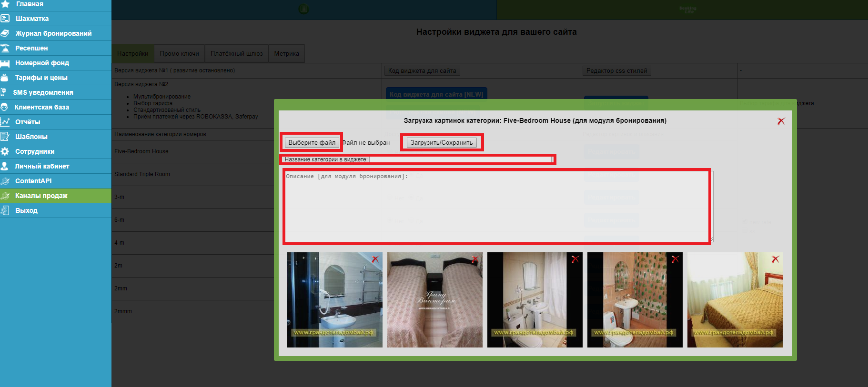Click Код виджета для сайта button

point(422,71)
